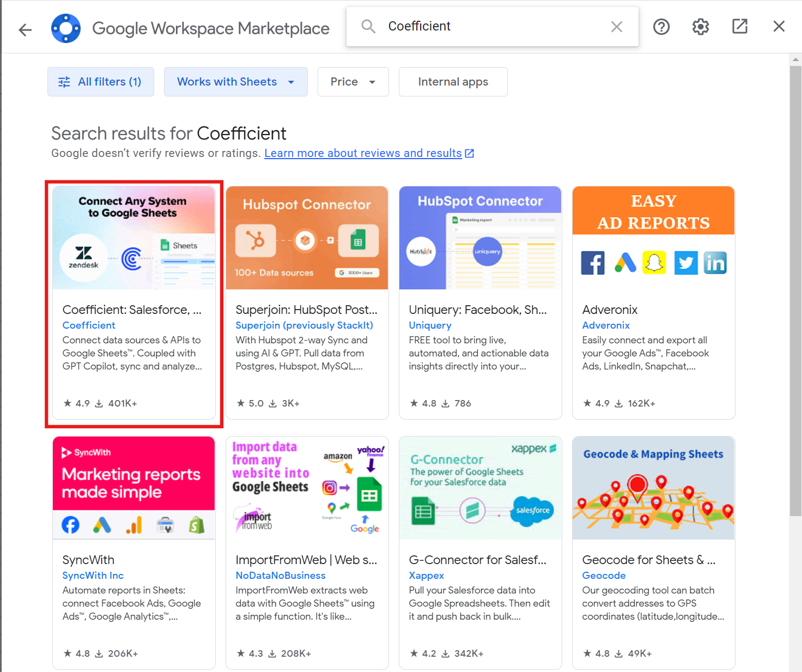Image resolution: width=802 pixels, height=672 pixels.
Task: Go back with the left arrow icon
Action: click(25, 29)
